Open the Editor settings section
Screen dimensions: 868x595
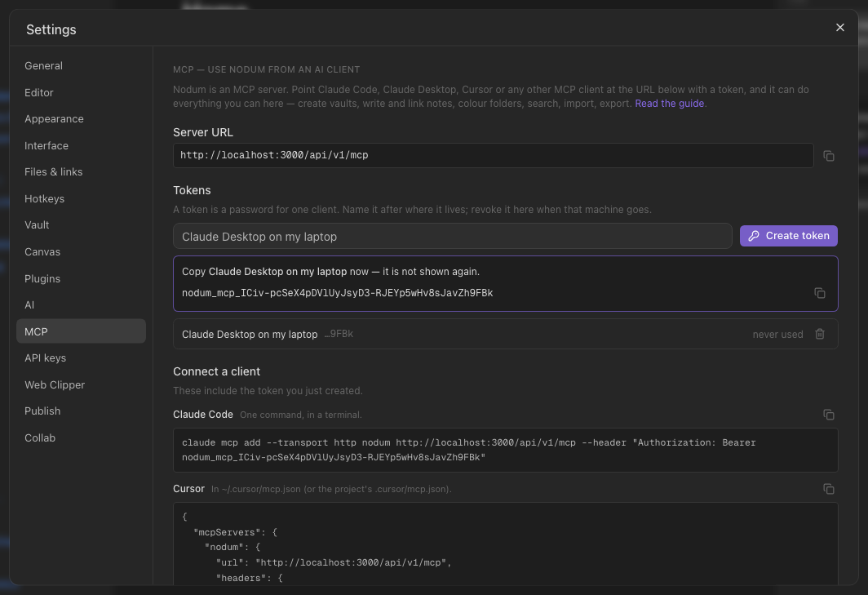(x=81, y=92)
